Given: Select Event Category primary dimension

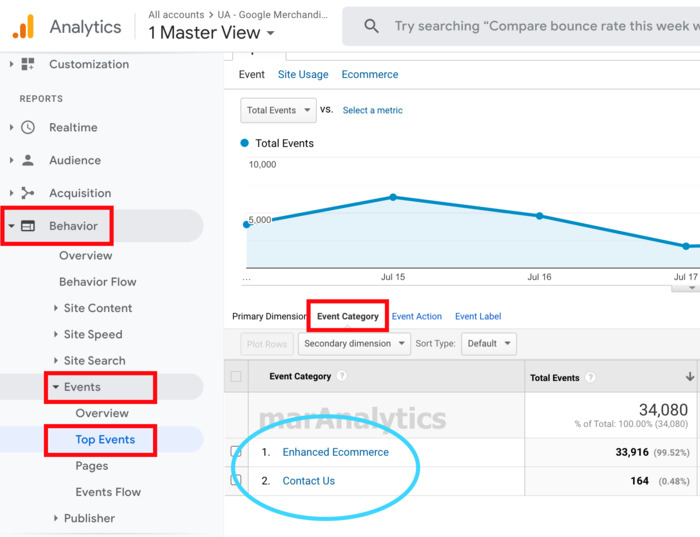Looking at the screenshot, I should click(348, 316).
